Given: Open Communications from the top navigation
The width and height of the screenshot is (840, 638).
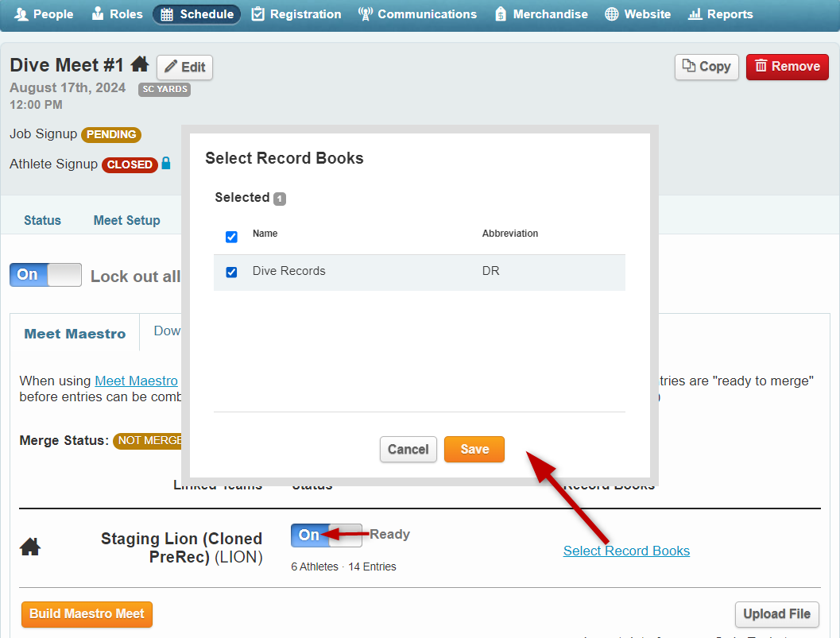Looking at the screenshot, I should point(417,14).
